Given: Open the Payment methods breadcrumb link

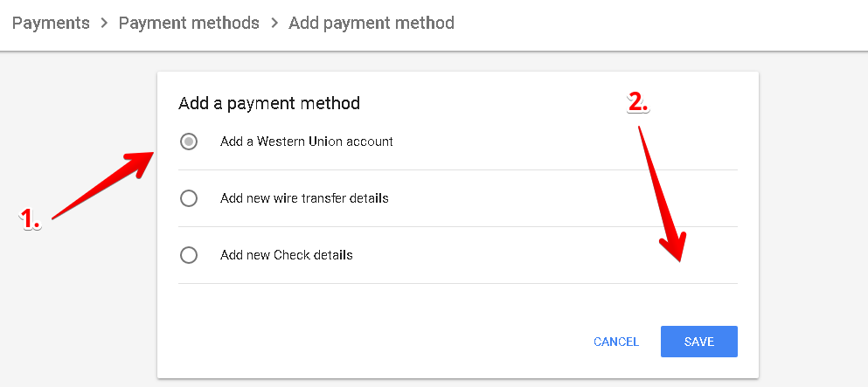Looking at the screenshot, I should pos(189,24).
